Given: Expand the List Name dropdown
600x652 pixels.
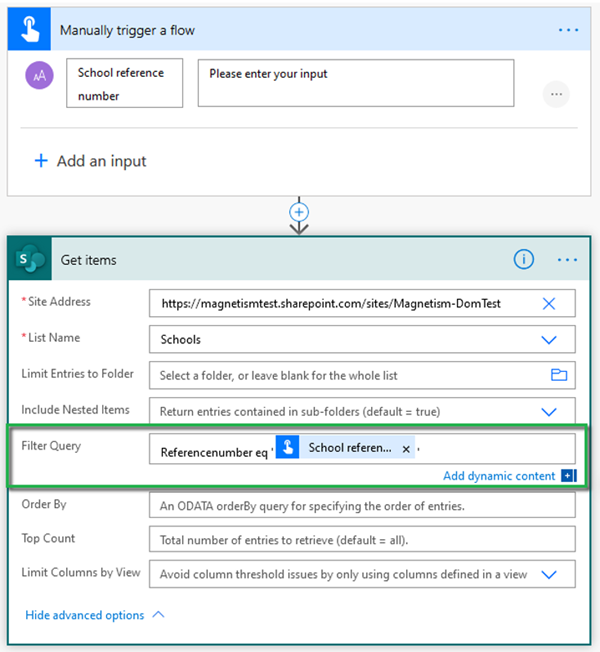Looking at the screenshot, I should [548, 340].
